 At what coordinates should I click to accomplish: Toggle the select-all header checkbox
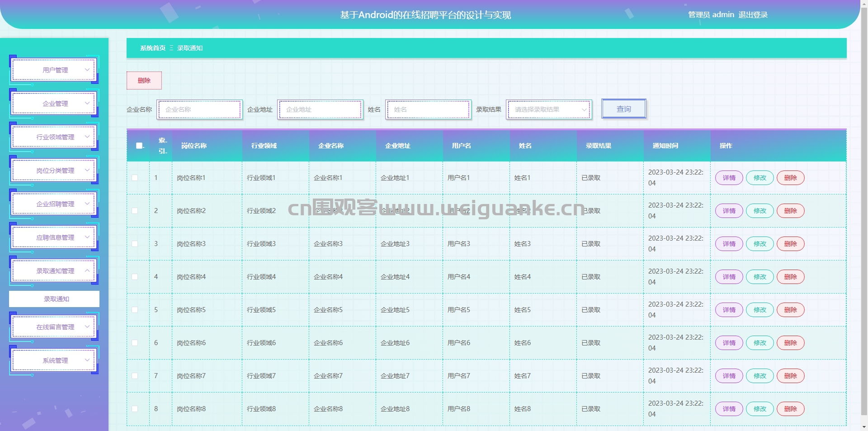click(x=139, y=146)
